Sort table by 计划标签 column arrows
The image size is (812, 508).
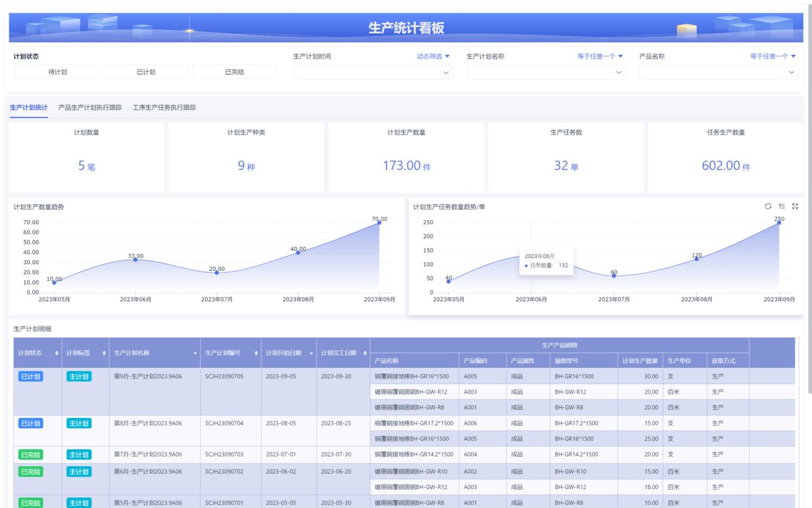pyautogui.click(x=104, y=353)
